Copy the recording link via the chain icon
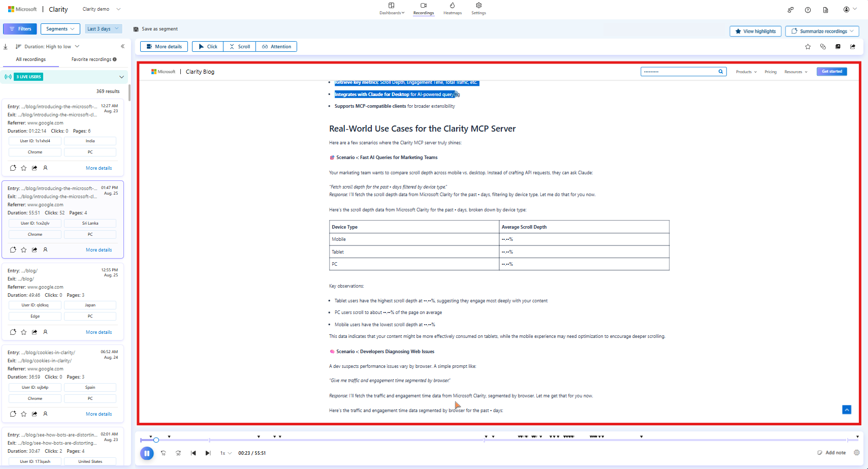868x469 pixels. coord(823,47)
